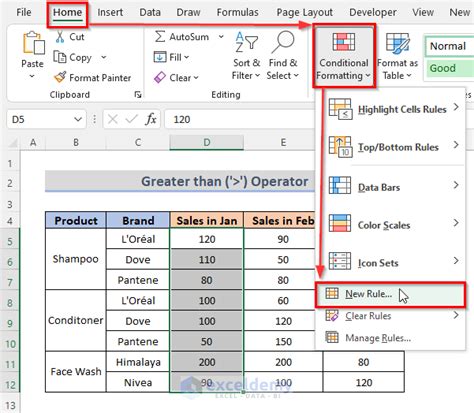This screenshot has width=474, height=413.
Task: Click the Highlight Cells Rules icon
Action: 340,109
